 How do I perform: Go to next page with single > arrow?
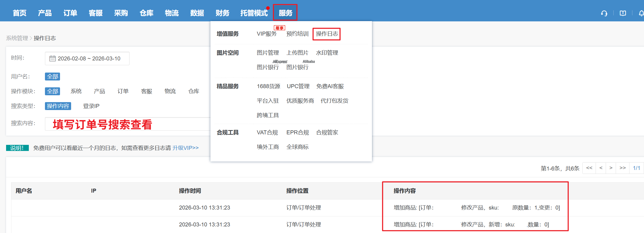[x=611, y=168]
